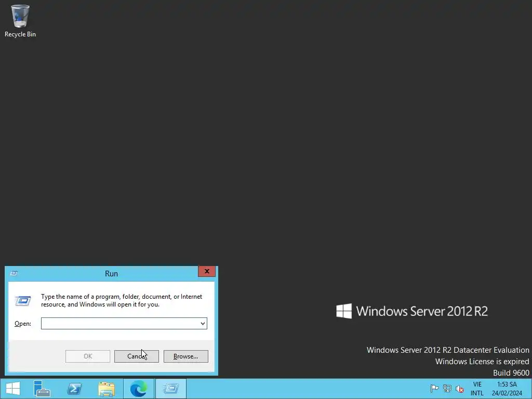Open the Action Center flag icon
Image resolution: width=532 pixels, height=399 pixels.
pos(434,389)
